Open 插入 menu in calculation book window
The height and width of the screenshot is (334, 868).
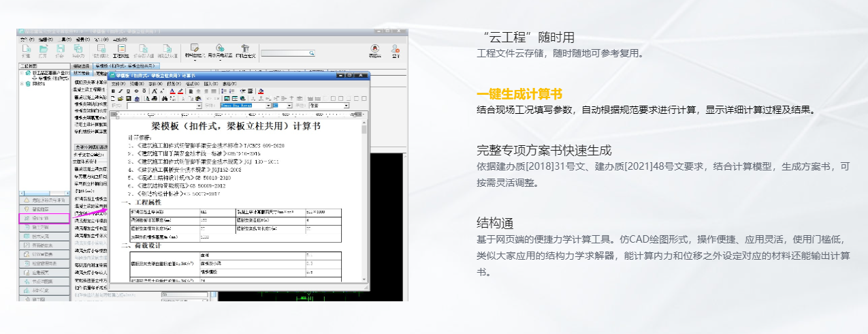point(210,84)
